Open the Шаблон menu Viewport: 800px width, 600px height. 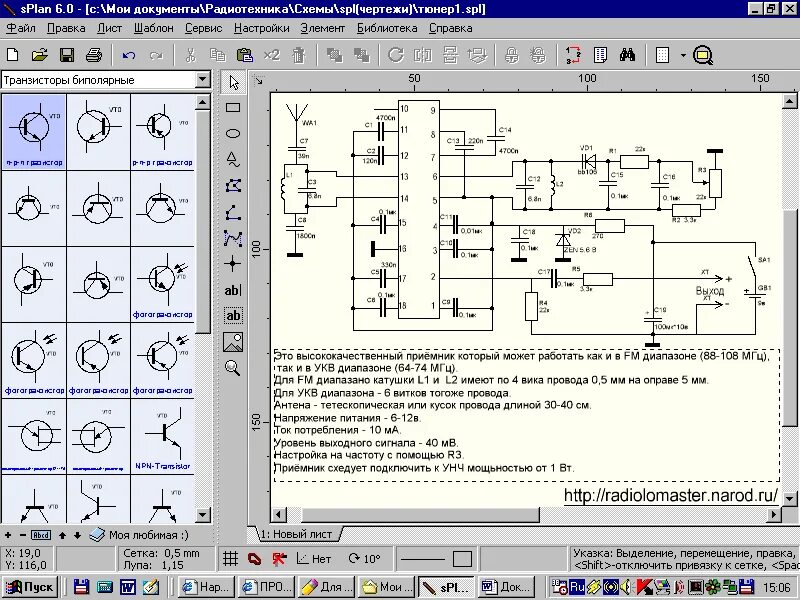click(154, 28)
